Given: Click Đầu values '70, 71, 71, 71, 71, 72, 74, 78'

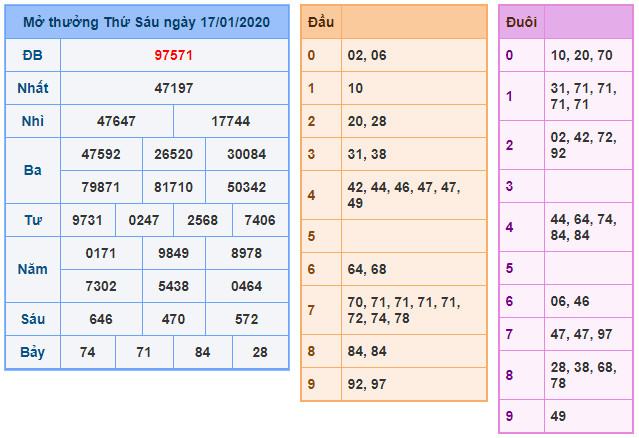Looking at the screenshot, I should tap(404, 310).
